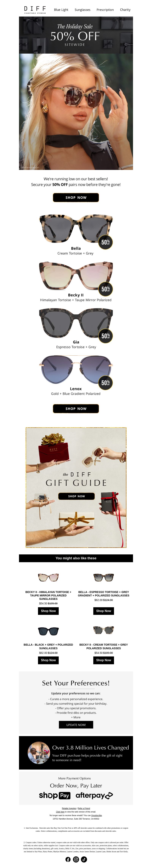The height and width of the screenshot is (868, 152).
Task: Click the Afterpay logo
Action: 94,796
